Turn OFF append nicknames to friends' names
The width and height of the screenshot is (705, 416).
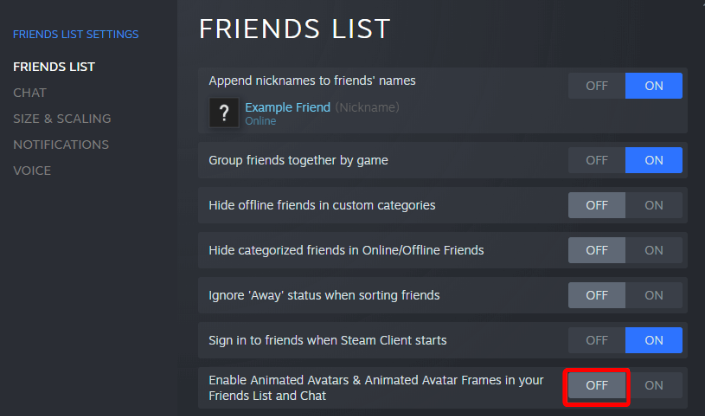coord(597,86)
